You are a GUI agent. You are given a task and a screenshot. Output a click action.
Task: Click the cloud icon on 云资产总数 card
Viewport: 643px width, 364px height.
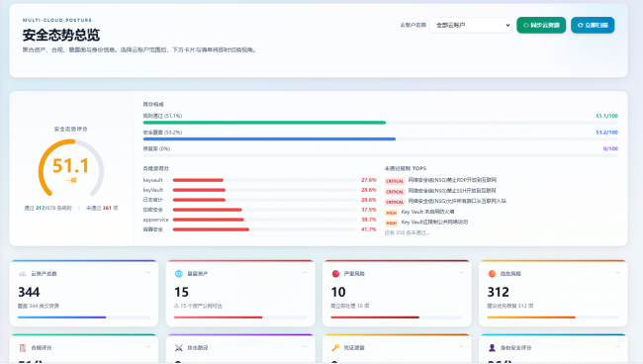tap(23, 274)
